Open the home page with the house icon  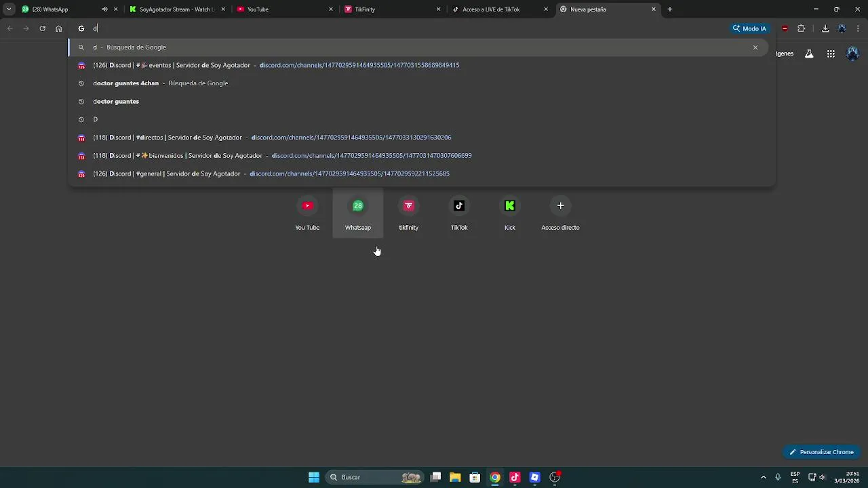[59, 28]
